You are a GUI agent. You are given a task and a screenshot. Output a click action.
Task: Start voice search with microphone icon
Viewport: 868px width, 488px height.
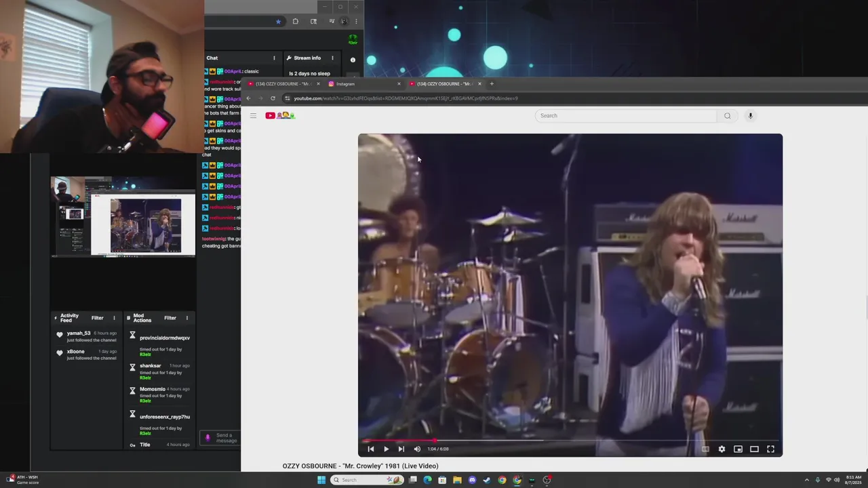point(751,115)
